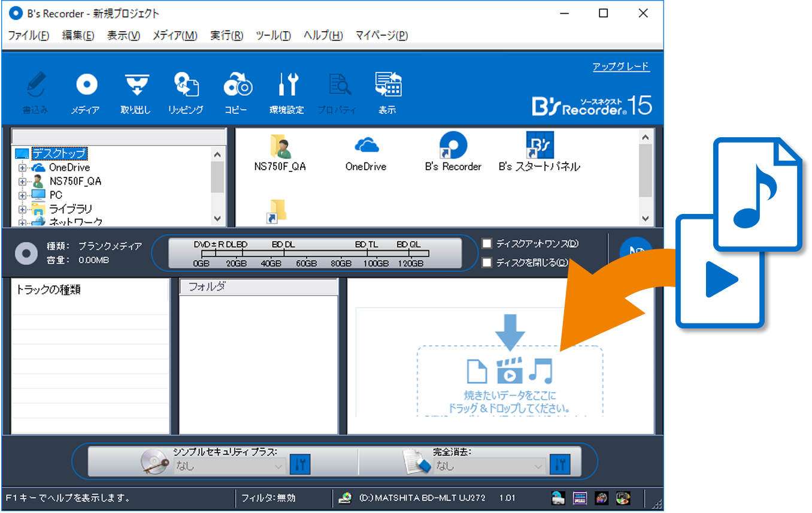Click the disc-with-key security icon

point(156,461)
